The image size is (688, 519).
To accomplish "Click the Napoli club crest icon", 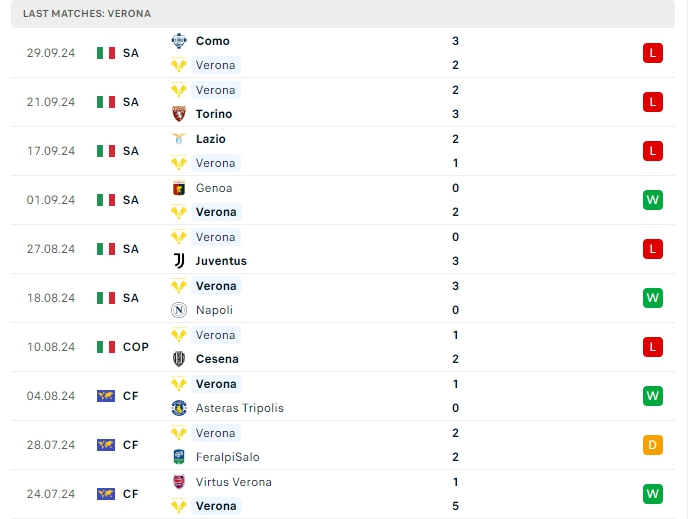I will pos(179,310).
